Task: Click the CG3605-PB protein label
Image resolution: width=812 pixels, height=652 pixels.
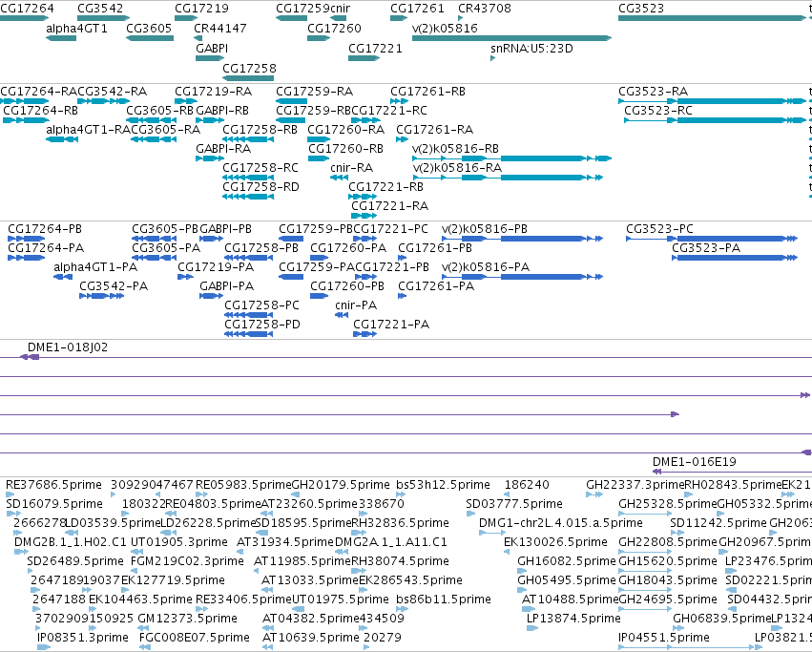Action: click(165, 229)
